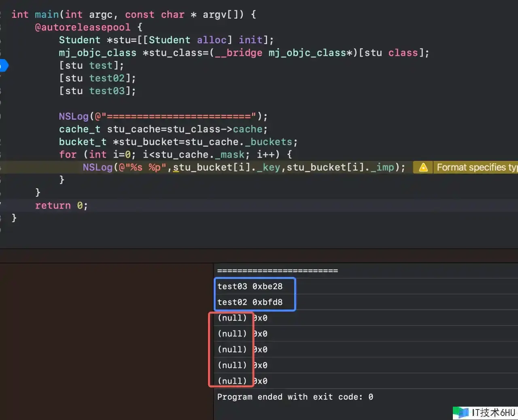
Task: Click the equals-sign separator line in console
Action: (x=277, y=271)
